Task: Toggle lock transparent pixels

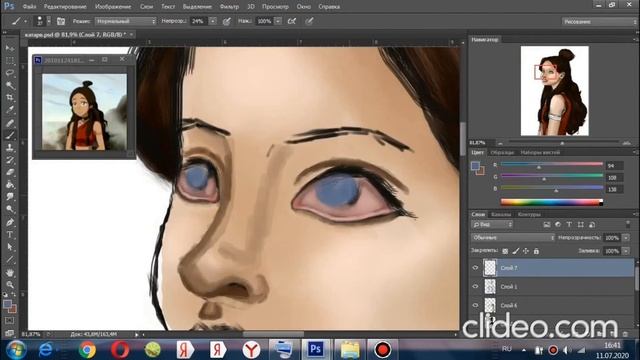Action: click(x=505, y=251)
